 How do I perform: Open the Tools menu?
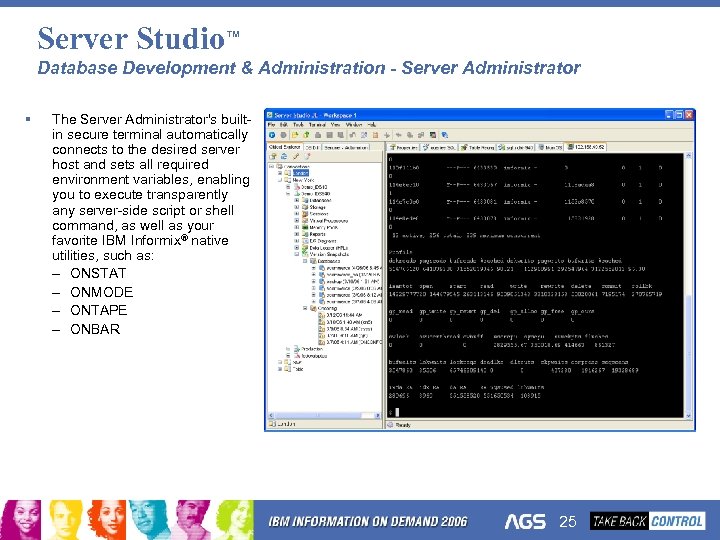(x=298, y=124)
